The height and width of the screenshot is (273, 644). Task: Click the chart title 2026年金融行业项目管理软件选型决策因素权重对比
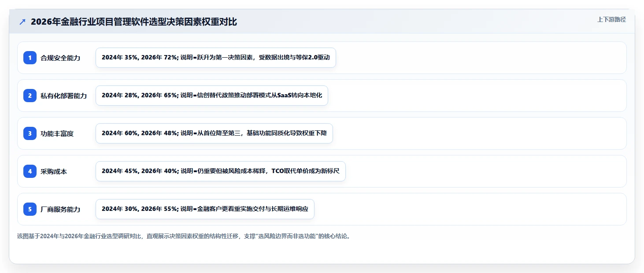134,22
